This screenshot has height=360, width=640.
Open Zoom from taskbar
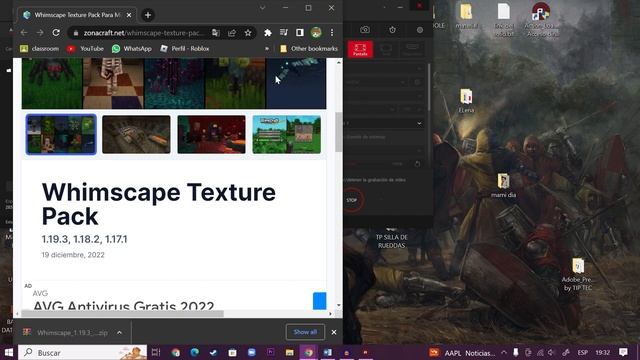point(252,352)
